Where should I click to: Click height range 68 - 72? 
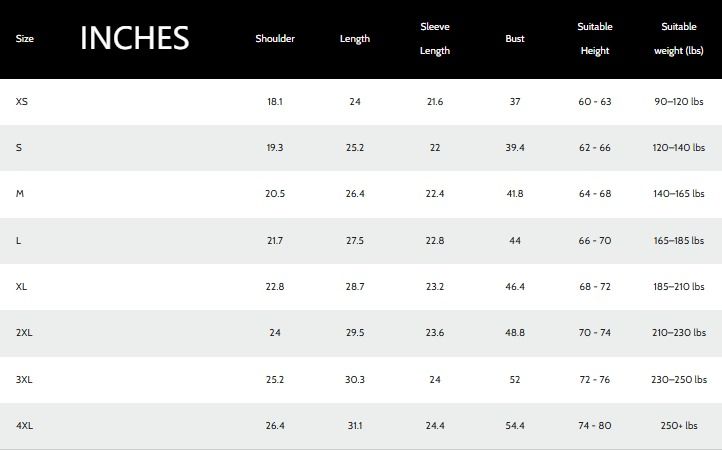click(x=595, y=287)
